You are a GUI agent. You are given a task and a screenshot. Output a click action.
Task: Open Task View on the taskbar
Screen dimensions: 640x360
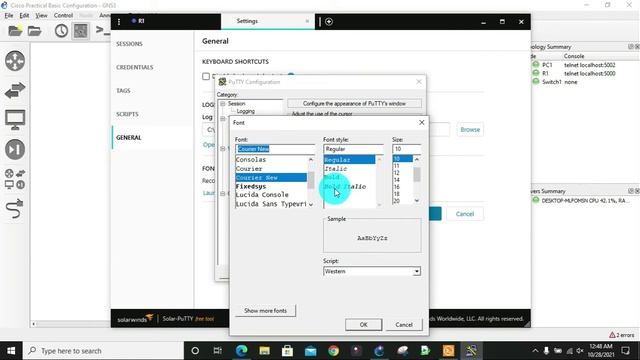tap(218, 351)
